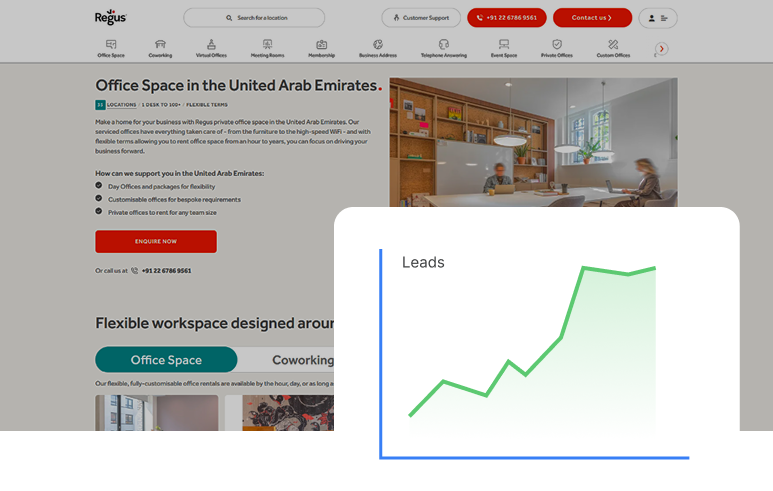Open the Regus logo home link
Screen dimensions: 773x491
tap(110, 17)
